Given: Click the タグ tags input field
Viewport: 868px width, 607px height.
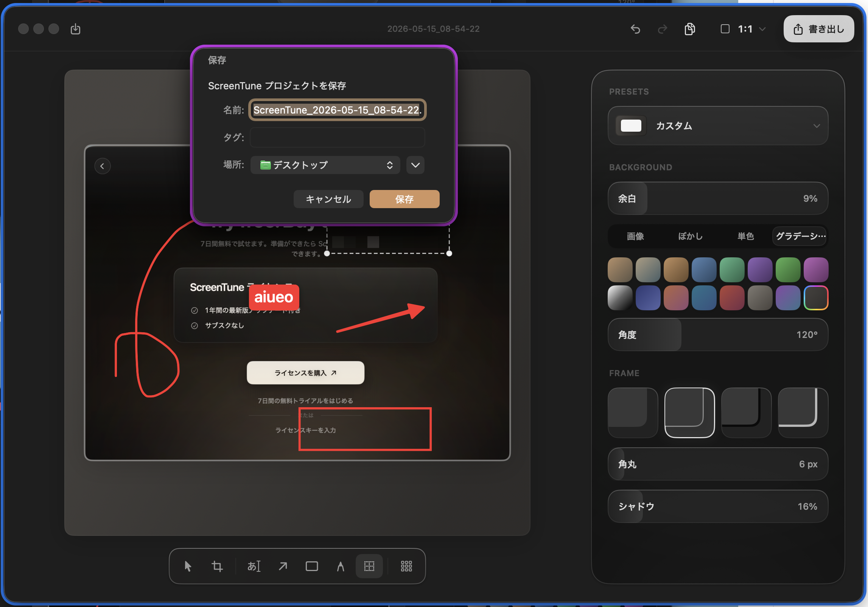Looking at the screenshot, I should 338,137.
